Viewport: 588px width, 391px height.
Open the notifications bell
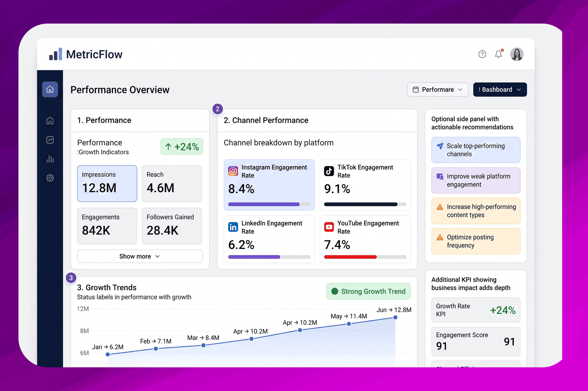click(x=499, y=54)
